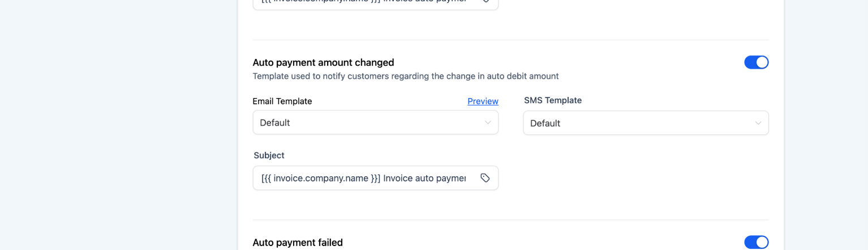Click the Email Template label
Viewport: 868px width, 250px height.
click(282, 101)
